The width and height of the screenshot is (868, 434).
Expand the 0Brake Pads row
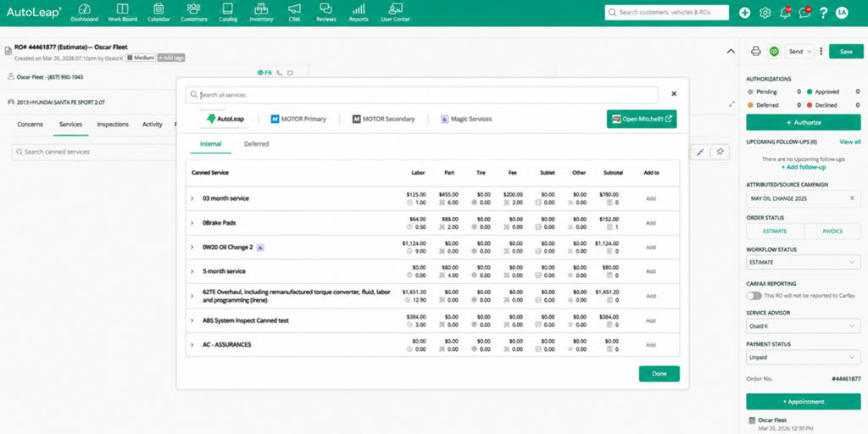tap(192, 223)
